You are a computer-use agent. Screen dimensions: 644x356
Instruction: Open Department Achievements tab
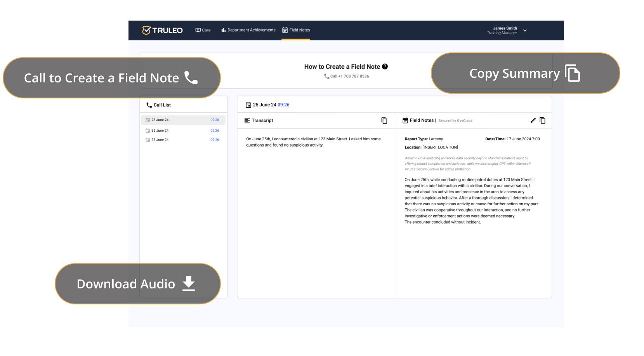(248, 30)
